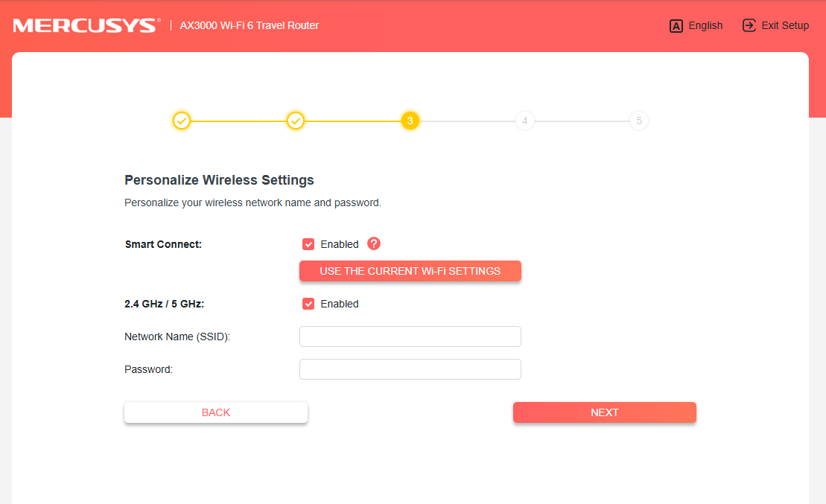826x504 pixels.
Task: Go to completed step one circle
Action: [181, 121]
